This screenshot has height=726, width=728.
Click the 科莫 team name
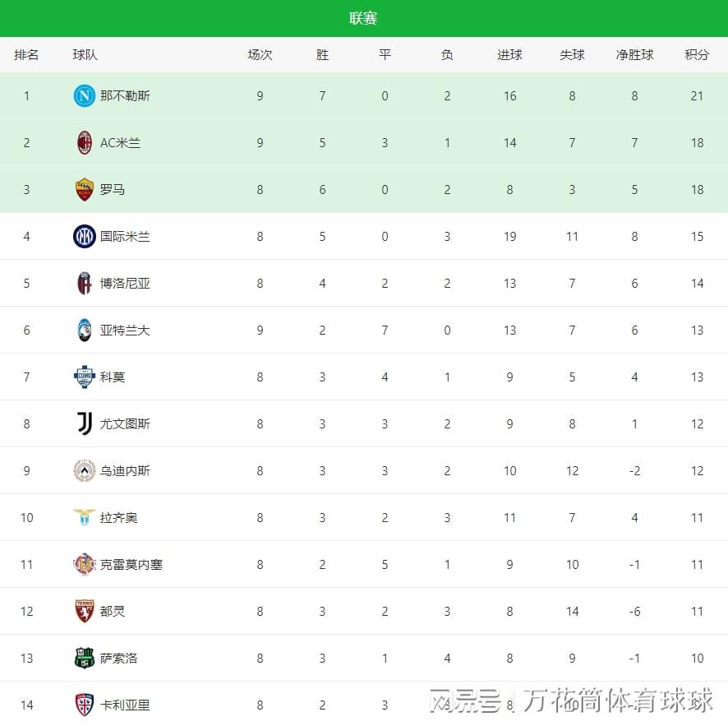tap(113, 377)
